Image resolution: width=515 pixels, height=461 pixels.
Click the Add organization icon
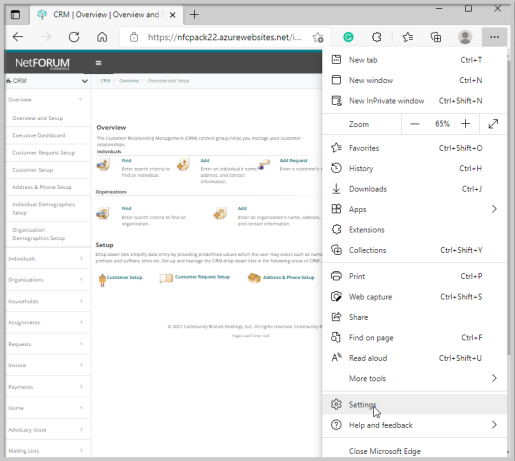(220, 213)
